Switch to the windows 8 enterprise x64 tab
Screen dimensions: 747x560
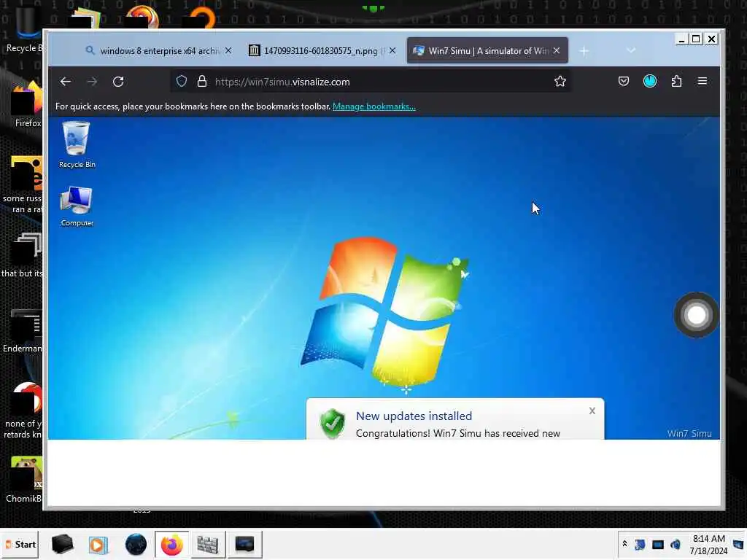pos(158,50)
